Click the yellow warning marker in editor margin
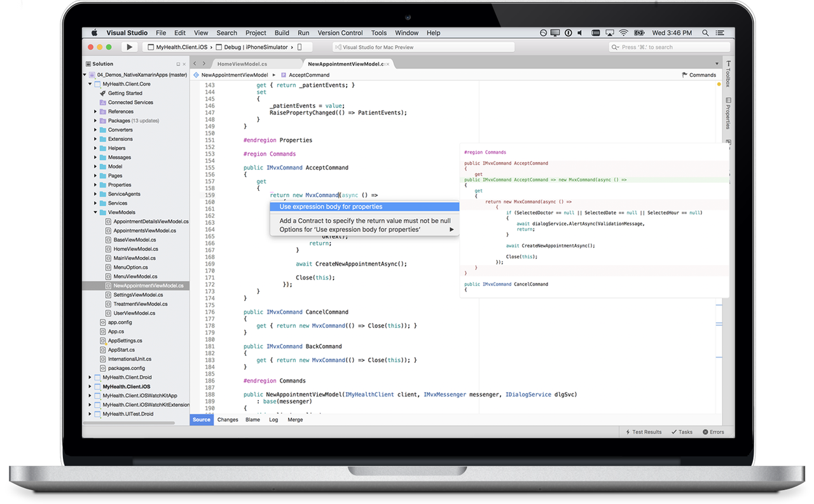The image size is (814, 504). point(719,84)
